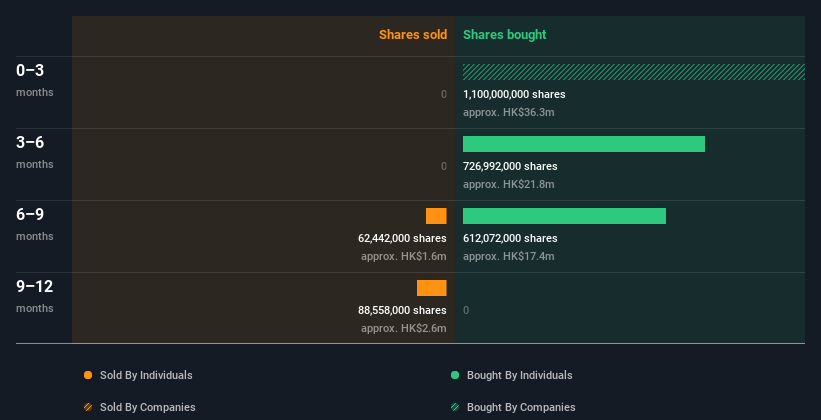Select the approx. HK$21.8m text
Viewport: 821px width, 420px height.
[508, 184]
